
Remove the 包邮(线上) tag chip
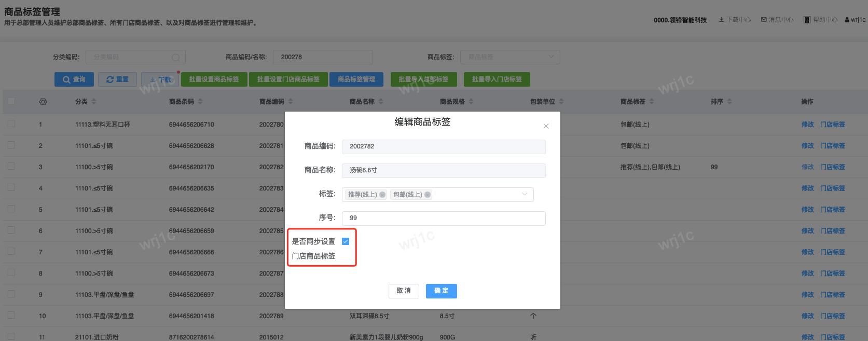coord(428,195)
